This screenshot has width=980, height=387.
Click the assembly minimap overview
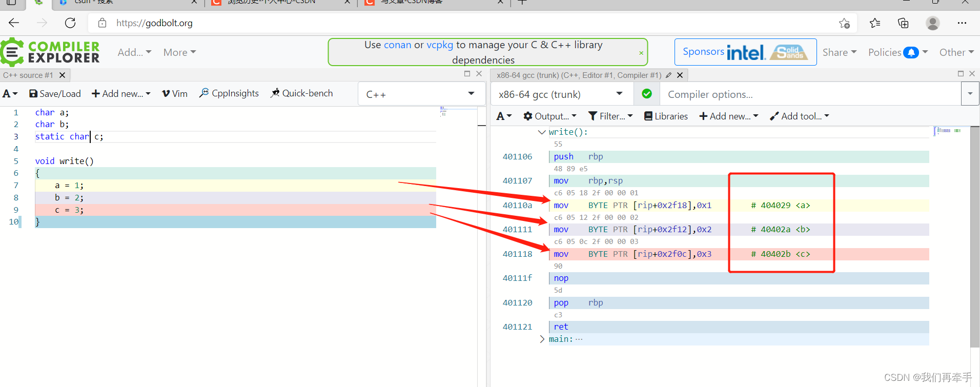(x=948, y=131)
